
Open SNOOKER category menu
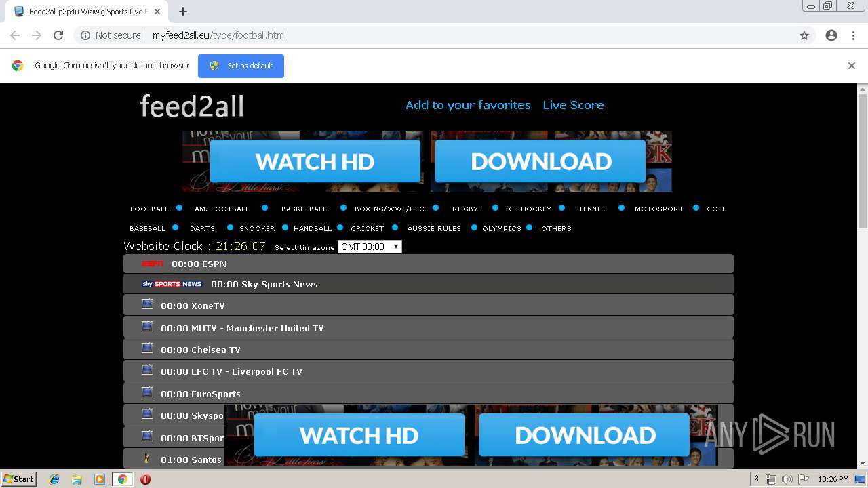pos(257,228)
